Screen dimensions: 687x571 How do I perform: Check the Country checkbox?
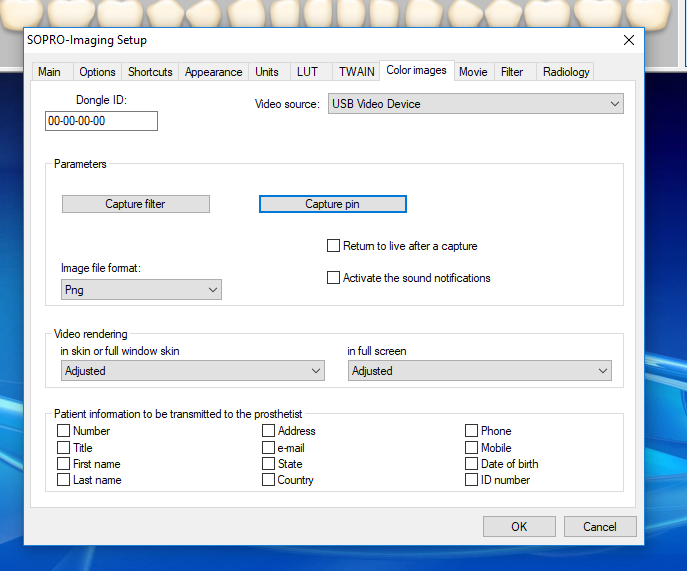click(269, 480)
